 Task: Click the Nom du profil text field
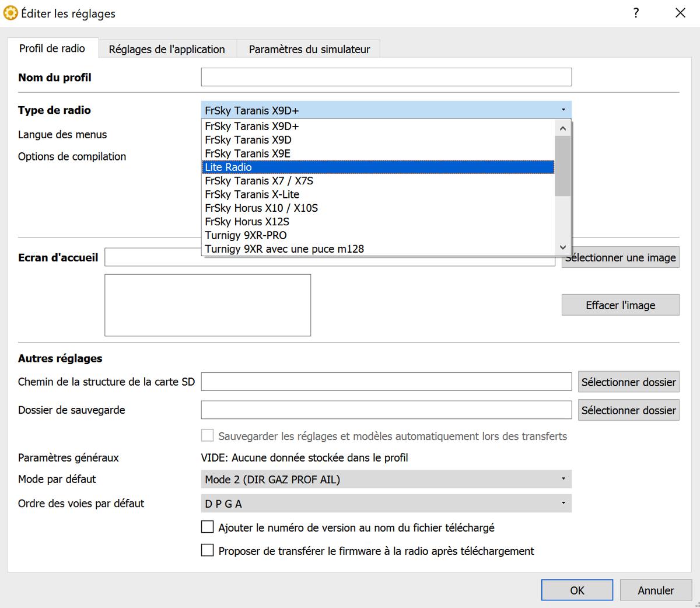(x=386, y=77)
